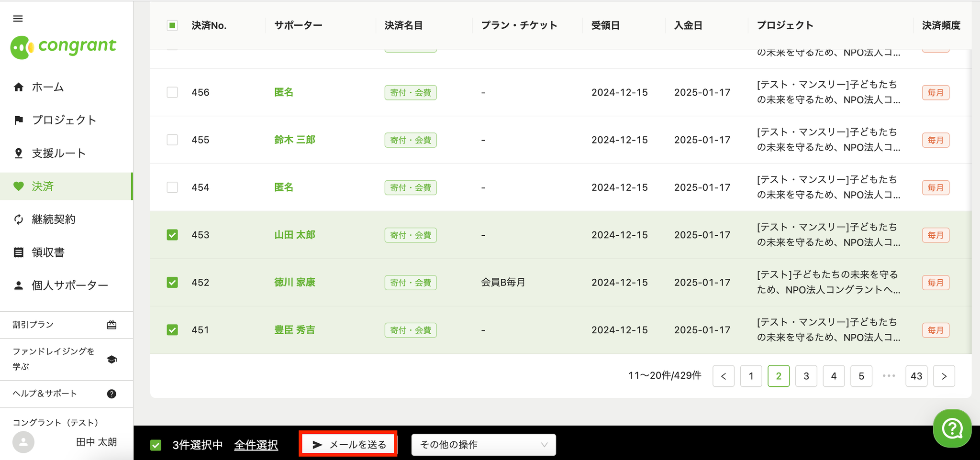Open supporter 鈴木 三郎
Screen dimensions: 980x460
coord(295,140)
